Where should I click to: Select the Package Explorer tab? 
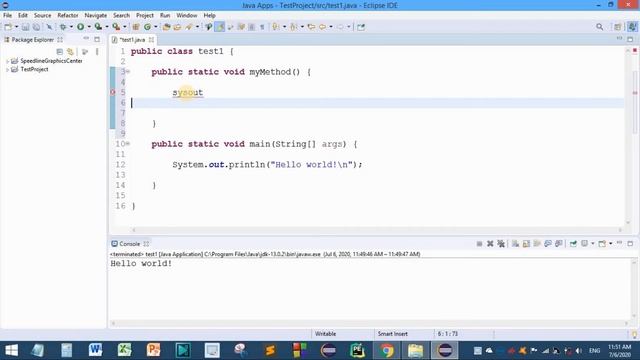[x=33, y=40]
